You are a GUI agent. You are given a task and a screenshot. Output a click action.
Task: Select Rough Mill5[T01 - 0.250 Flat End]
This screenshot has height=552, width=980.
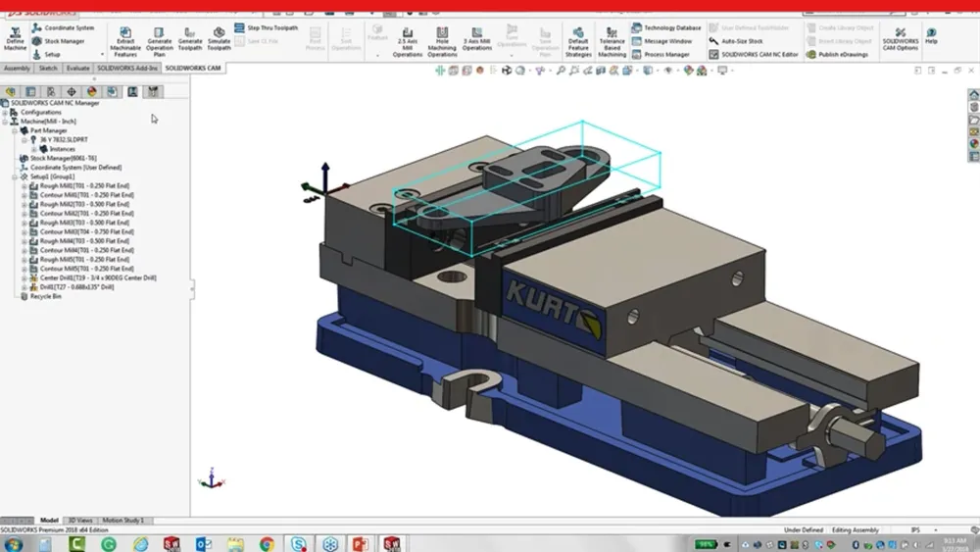(x=79, y=260)
